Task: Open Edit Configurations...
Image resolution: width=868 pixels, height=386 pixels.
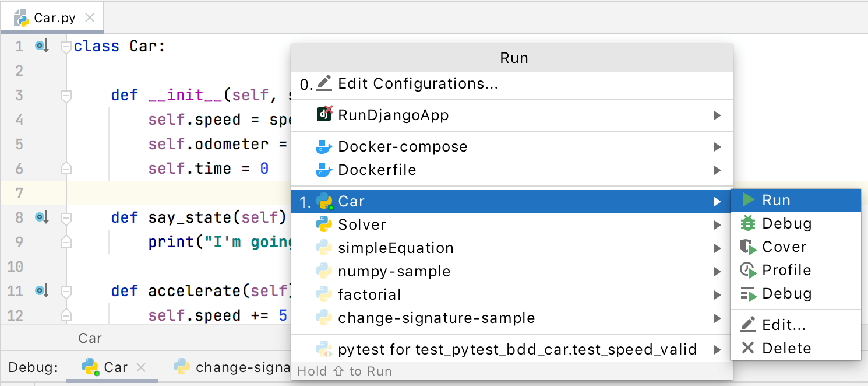Action: 417,83
